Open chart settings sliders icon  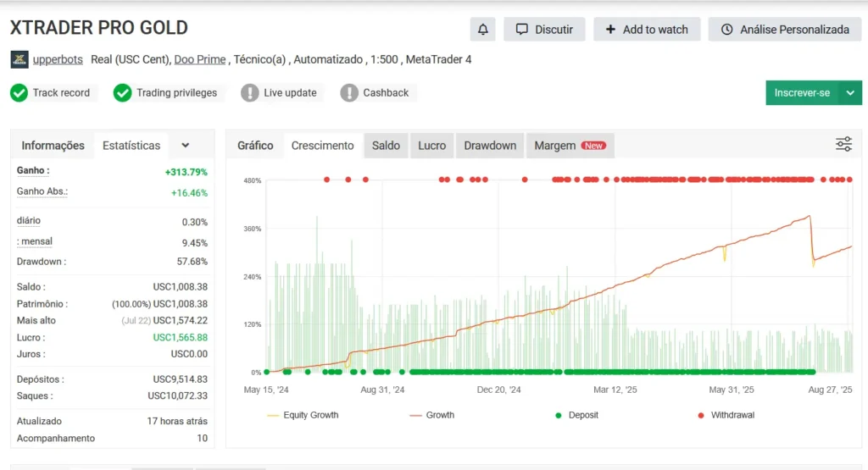coord(843,145)
